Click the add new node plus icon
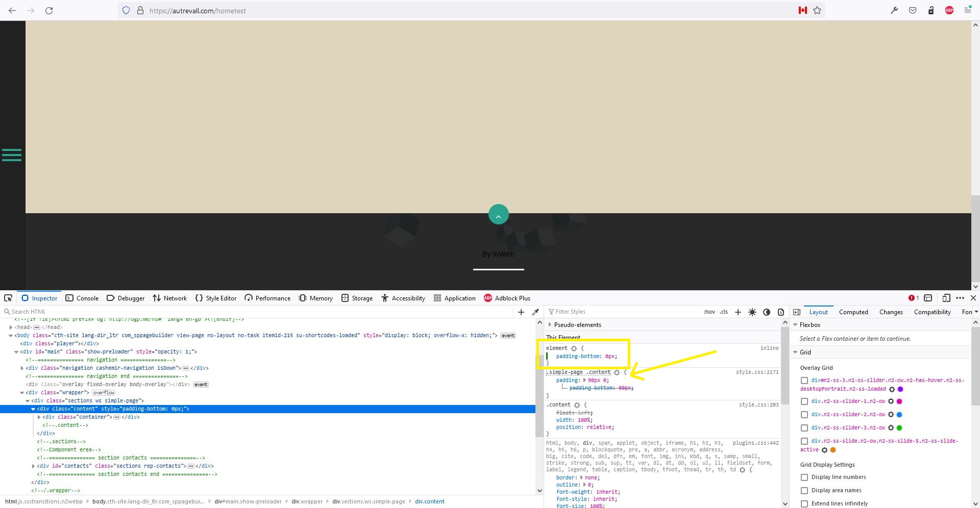 (x=521, y=312)
